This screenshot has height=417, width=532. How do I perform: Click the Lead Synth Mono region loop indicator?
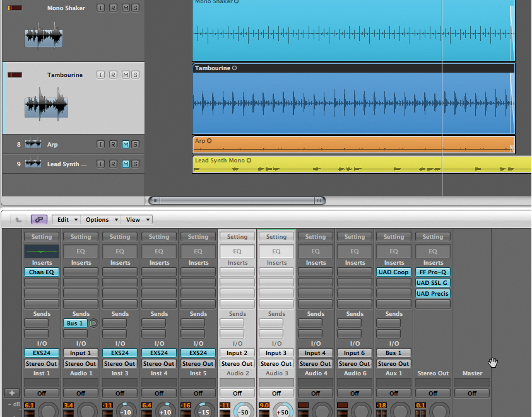click(249, 160)
